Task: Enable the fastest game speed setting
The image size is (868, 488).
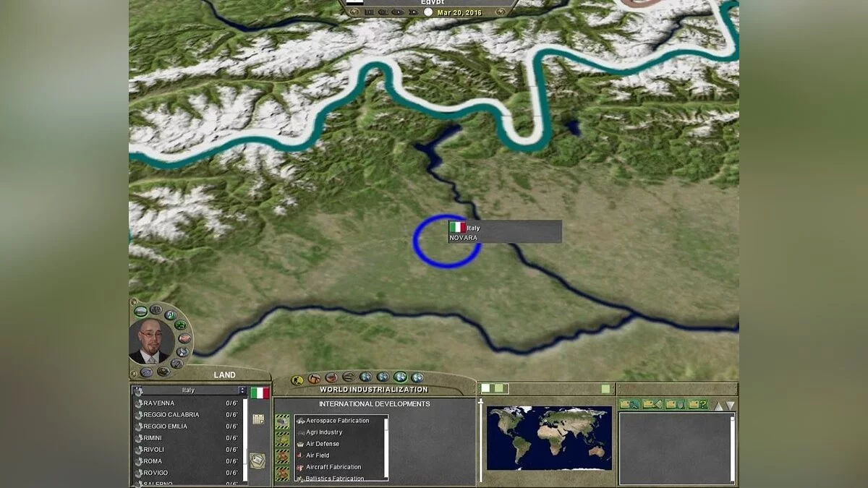Action: tap(413, 12)
